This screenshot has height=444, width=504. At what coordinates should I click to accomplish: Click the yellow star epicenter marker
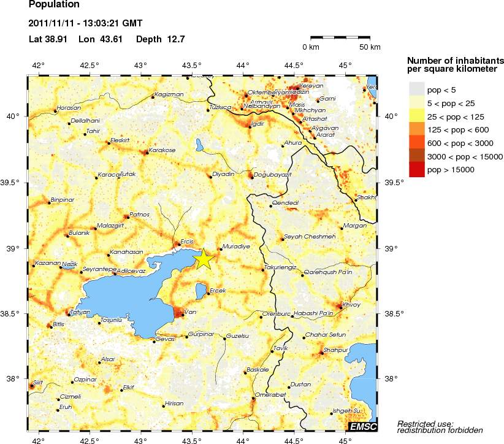(204, 259)
